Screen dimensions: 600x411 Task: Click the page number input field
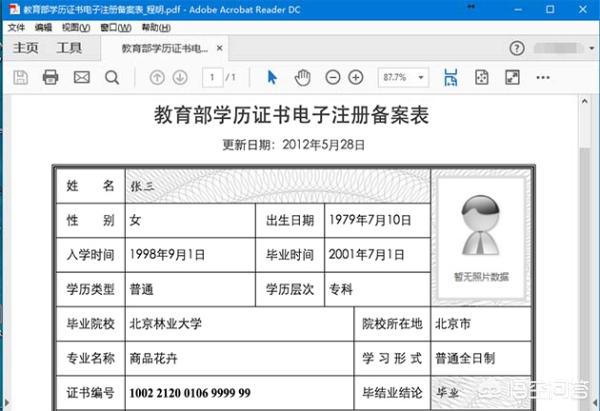212,78
